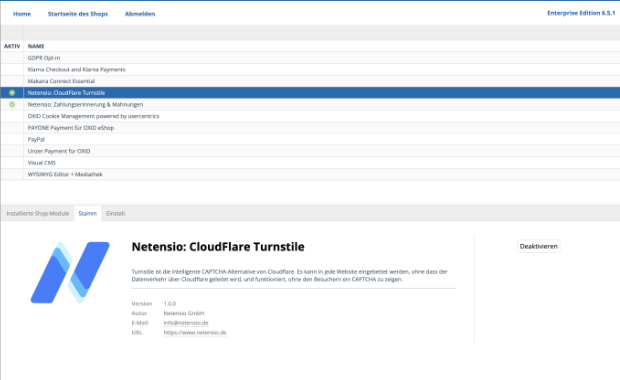Open the Einstell. tab
The height and width of the screenshot is (380, 620).
tap(116, 214)
